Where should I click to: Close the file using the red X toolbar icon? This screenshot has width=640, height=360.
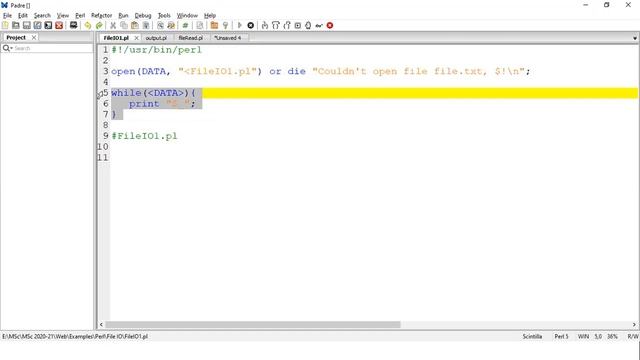point(59,25)
